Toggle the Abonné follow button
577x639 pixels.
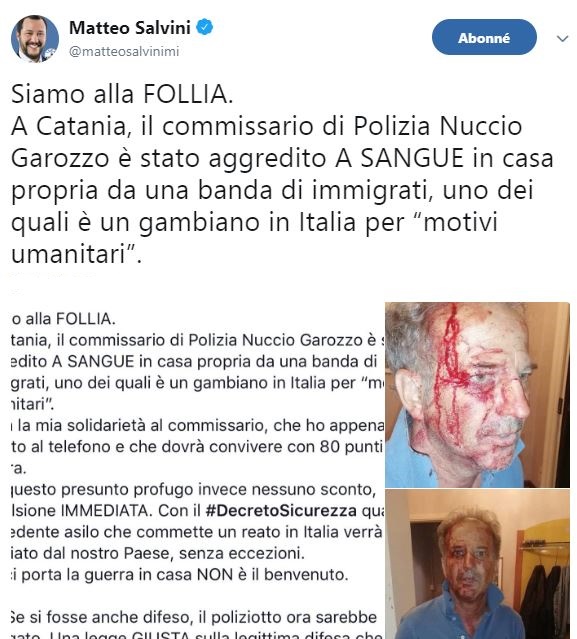pyautogui.click(x=484, y=37)
